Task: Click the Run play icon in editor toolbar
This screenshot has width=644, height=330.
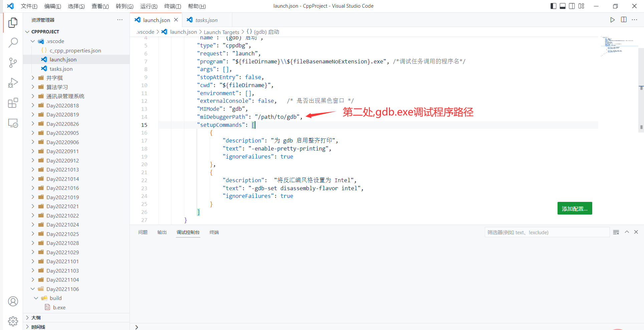Action: (612, 20)
